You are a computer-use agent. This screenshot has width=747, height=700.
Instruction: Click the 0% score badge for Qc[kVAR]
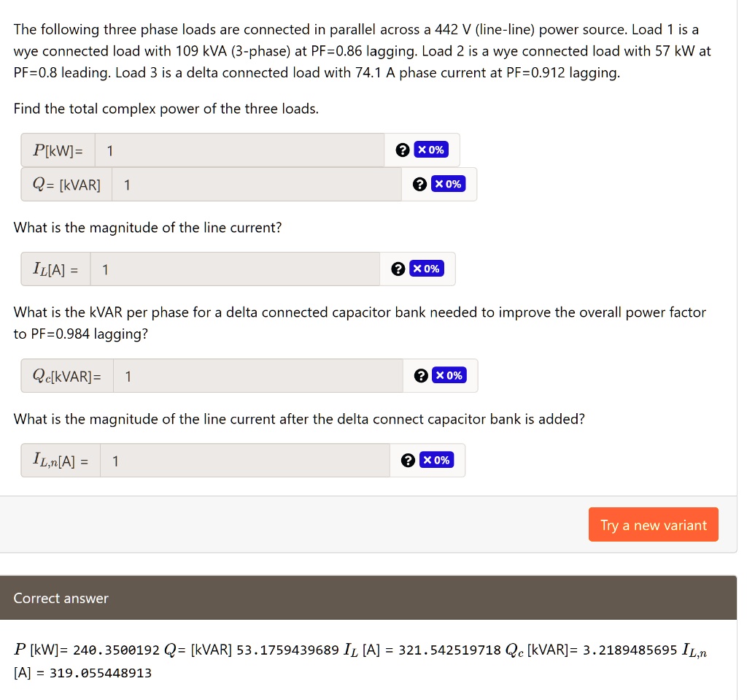(449, 376)
